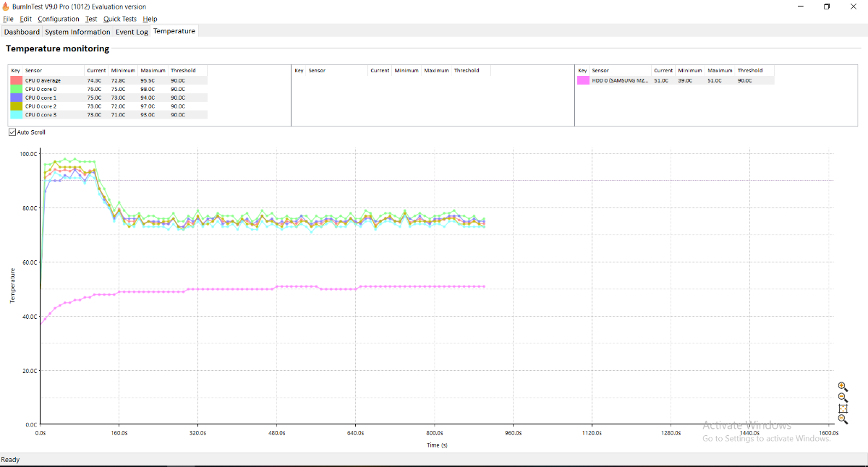
Task: Select the CPU 0 core 2 sensor row
Action: tap(109, 106)
